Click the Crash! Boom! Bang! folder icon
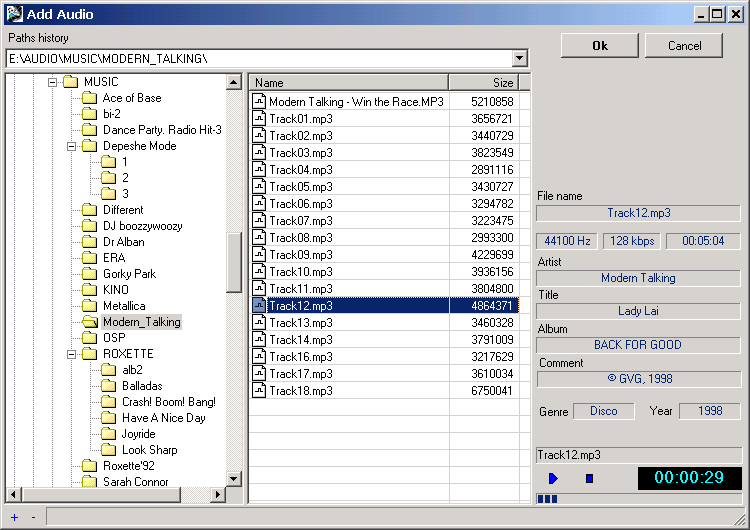 pyautogui.click(x=109, y=402)
